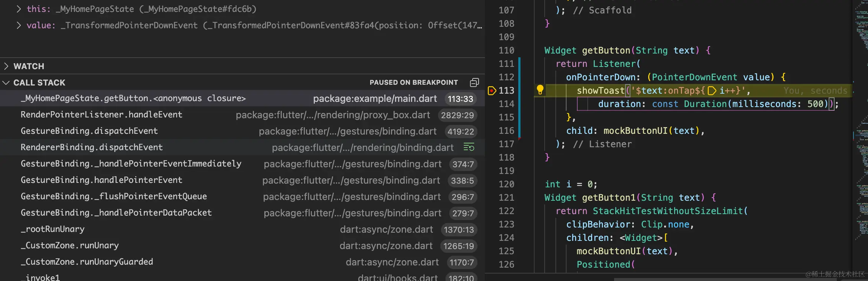Click the 374:7 line badge
The image size is (868, 281).
tap(463, 164)
